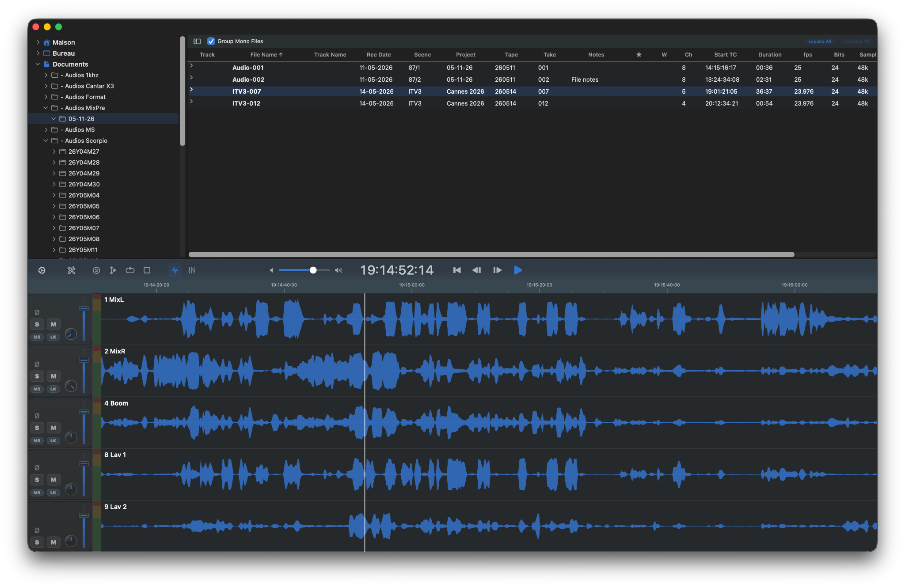Sort by Rec Date column header
Viewport: 905px width, 588px height.
click(379, 55)
